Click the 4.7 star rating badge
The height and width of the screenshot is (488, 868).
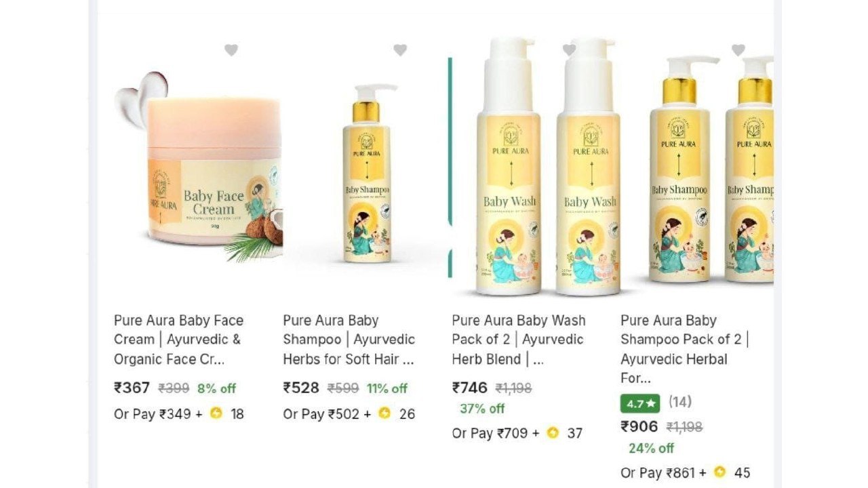tap(640, 403)
